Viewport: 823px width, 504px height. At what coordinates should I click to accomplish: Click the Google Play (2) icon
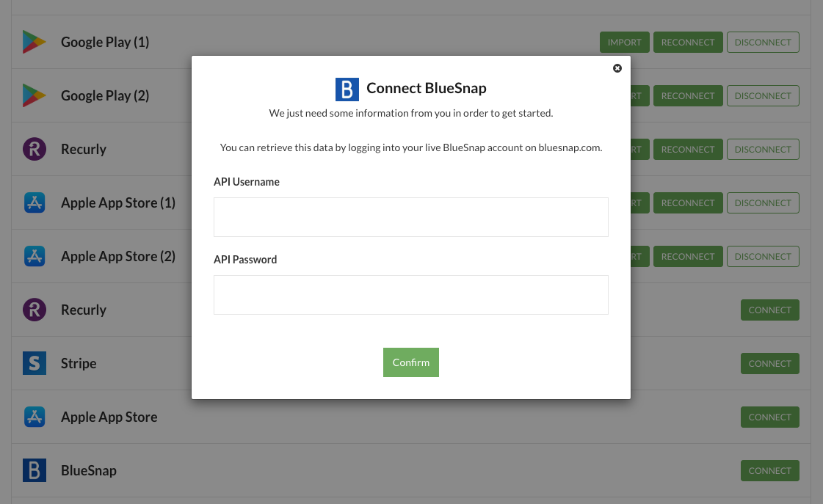click(x=34, y=95)
